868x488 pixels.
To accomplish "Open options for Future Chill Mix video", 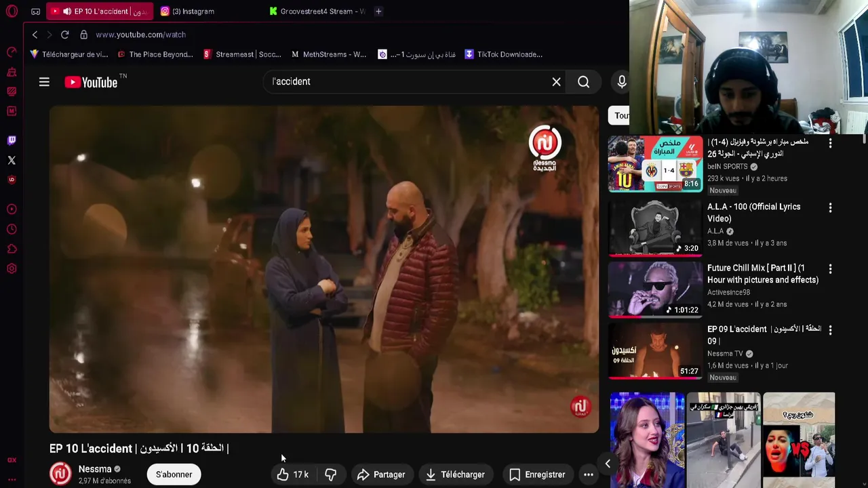I will click(x=830, y=269).
